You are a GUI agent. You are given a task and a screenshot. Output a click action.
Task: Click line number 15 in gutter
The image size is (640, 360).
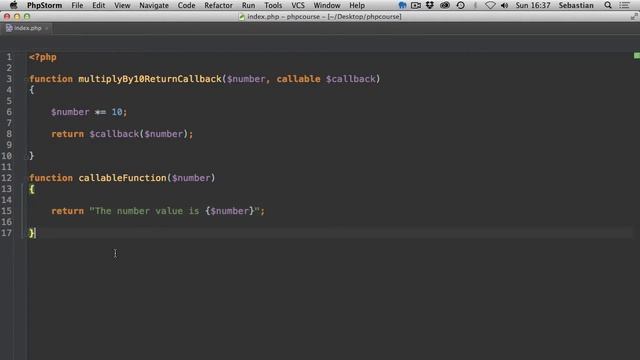point(7,211)
